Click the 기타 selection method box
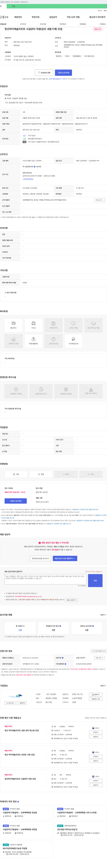 click(x=91, y=474)
